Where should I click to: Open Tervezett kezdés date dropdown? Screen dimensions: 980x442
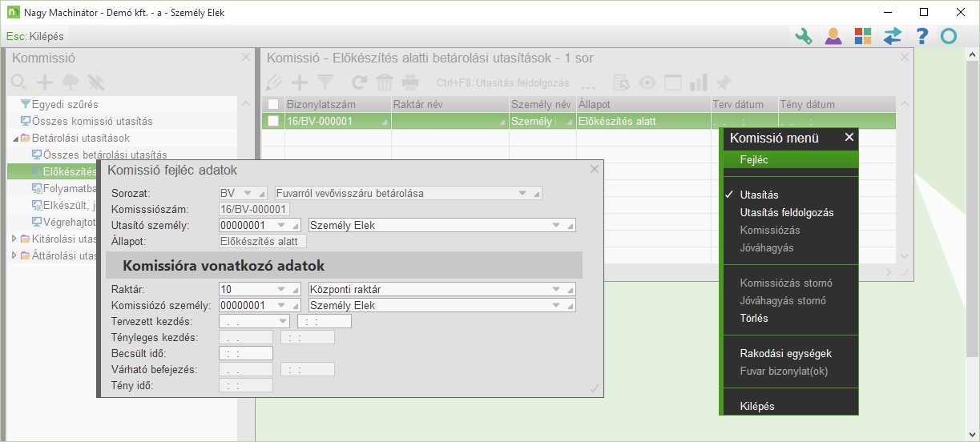point(282,321)
